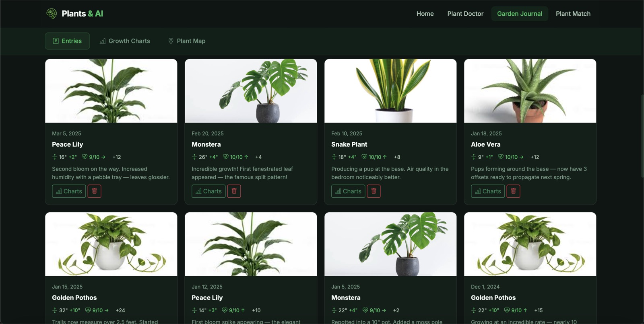Click Jan 12 Peace Lily photo

point(251,244)
